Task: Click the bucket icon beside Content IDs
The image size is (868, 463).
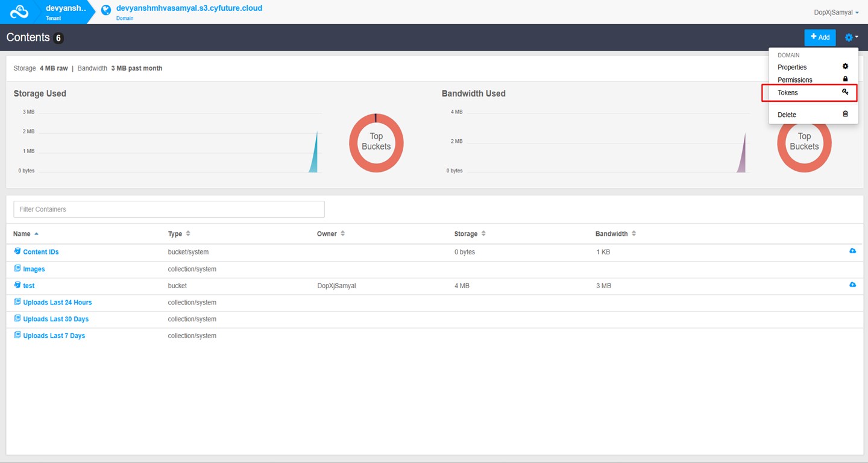Action: 17,251
